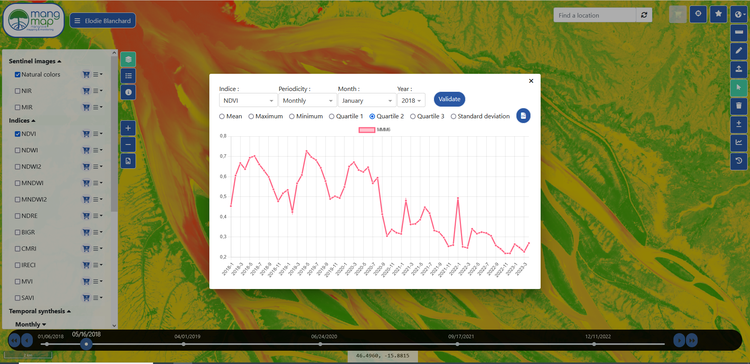
Task: Step timeline to next date
Action: pyautogui.click(x=679, y=340)
